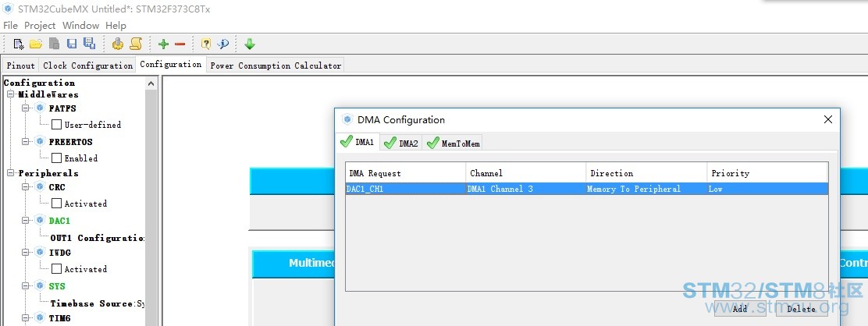Select OUT1 Configuration tree item
Image resolution: width=868 pixels, height=326 pixels.
[98, 238]
